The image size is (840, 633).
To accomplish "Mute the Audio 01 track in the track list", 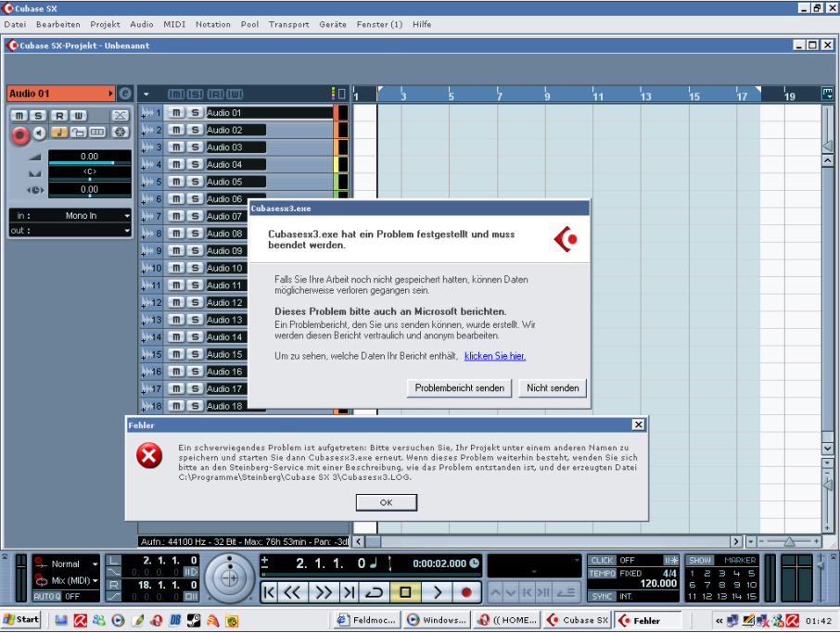I will click(x=176, y=112).
